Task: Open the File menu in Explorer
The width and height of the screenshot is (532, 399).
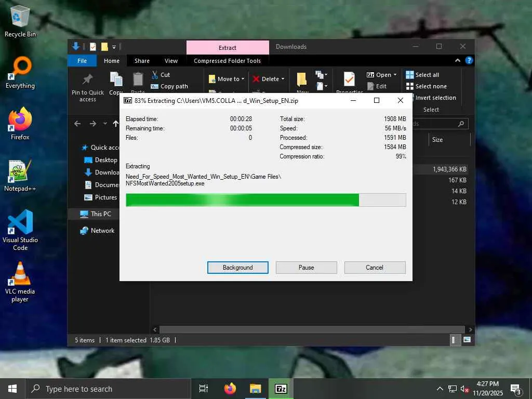Action: 82,61
